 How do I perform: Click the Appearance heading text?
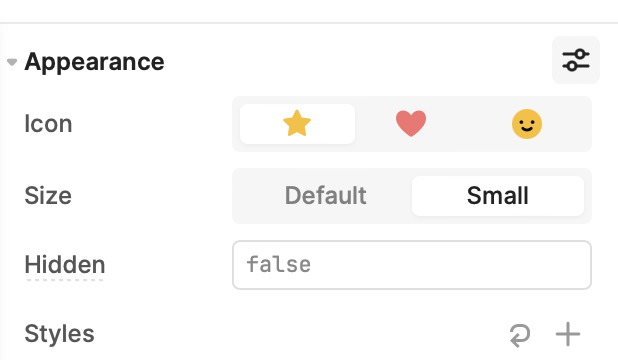(94, 62)
